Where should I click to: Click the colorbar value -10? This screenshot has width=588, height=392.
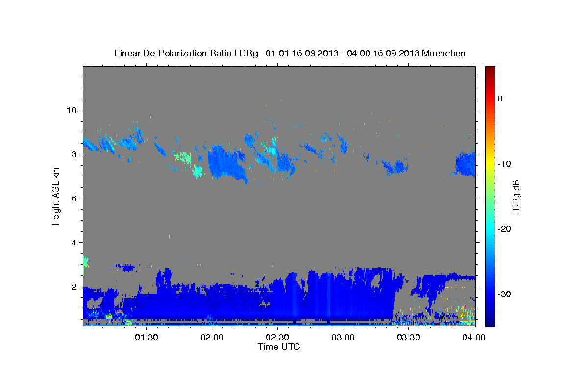(504, 164)
